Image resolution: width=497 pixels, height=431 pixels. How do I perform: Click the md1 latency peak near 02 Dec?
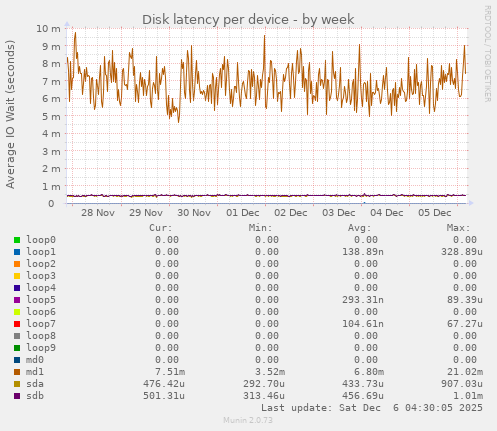(x=265, y=36)
